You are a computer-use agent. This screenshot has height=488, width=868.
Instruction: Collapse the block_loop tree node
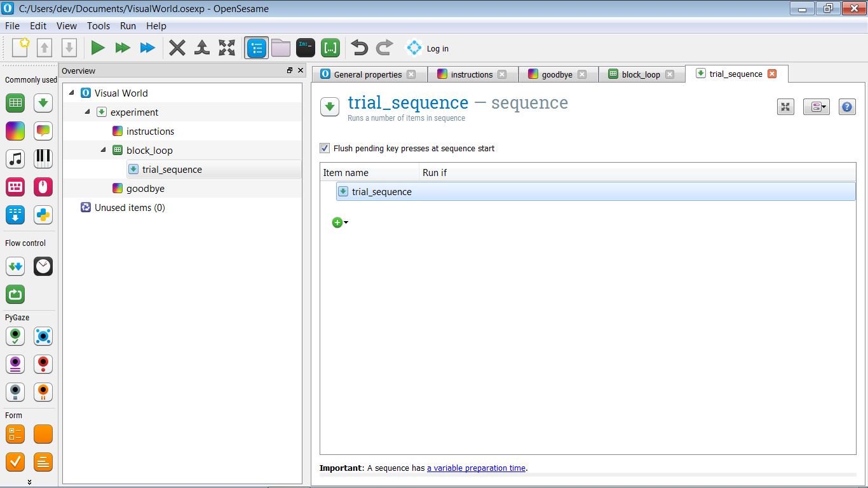[x=103, y=151]
